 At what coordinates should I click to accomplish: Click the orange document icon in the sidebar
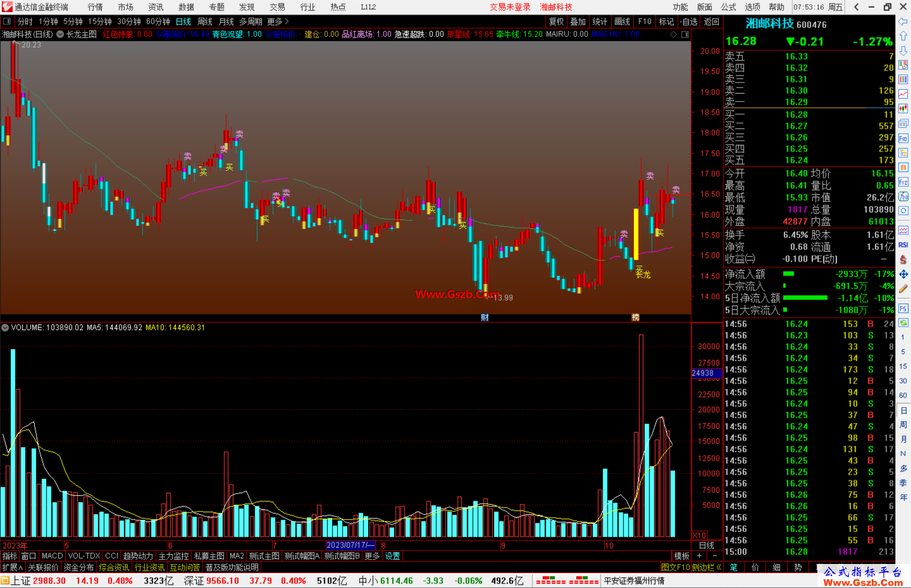pos(903,167)
